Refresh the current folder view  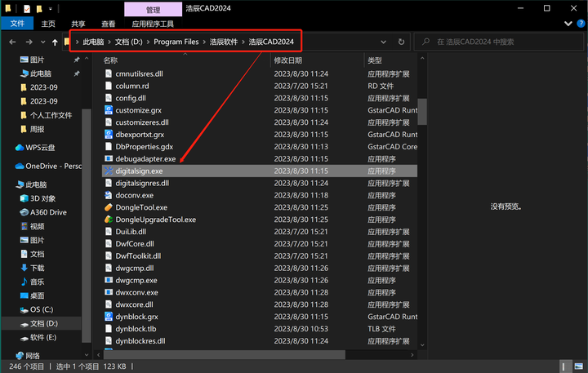coord(401,42)
